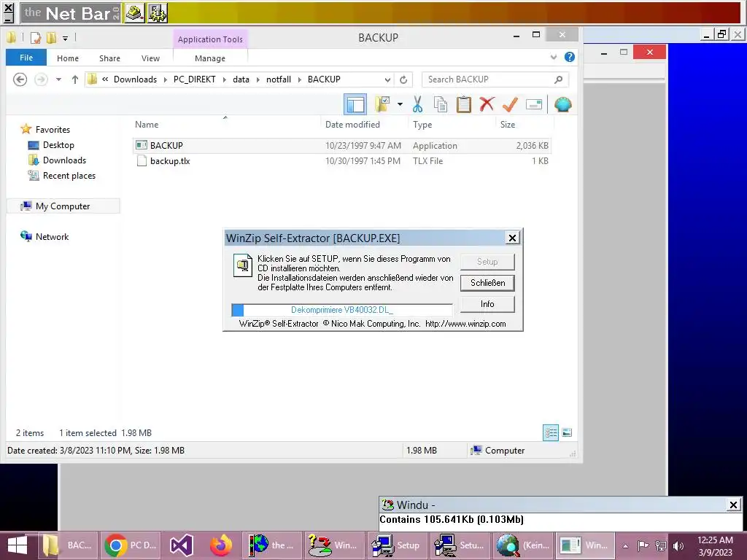Click the red X Delete toolbar icon
The height and width of the screenshot is (560, 747).
click(487, 104)
